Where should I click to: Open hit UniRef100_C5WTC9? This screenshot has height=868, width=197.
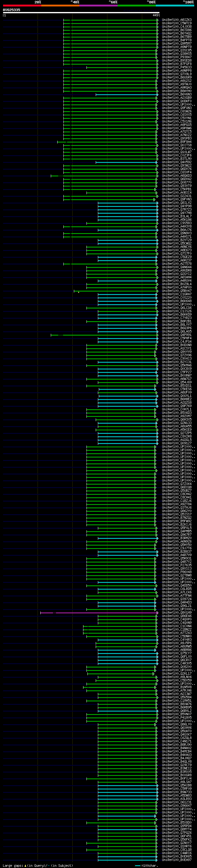pos(176,23)
